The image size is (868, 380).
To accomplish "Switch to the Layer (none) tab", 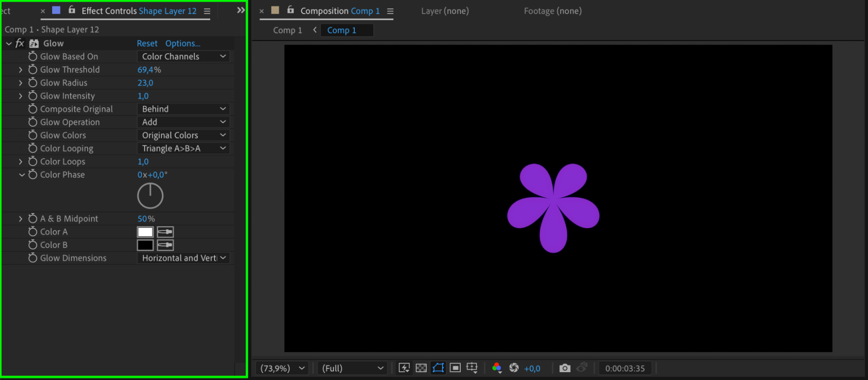I will tap(445, 11).
